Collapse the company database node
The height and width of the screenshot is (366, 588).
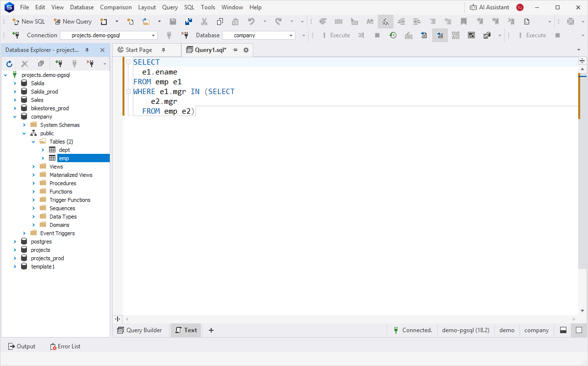(15, 117)
